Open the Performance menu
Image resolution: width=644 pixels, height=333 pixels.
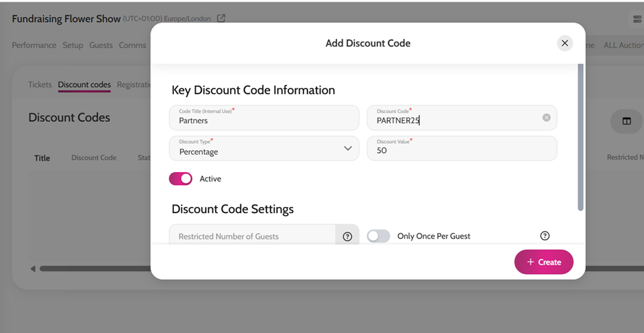tap(34, 45)
